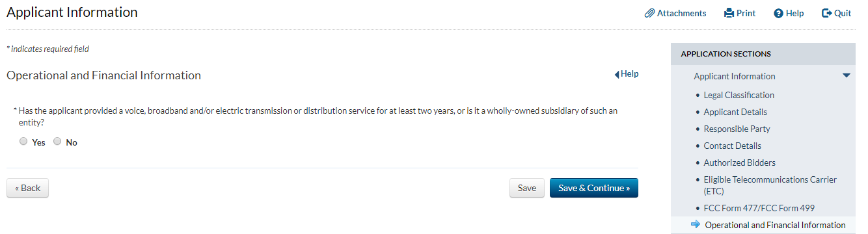Navigate to Responsible Party section
This screenshot has height=234, width=868.
coord(737,129)
